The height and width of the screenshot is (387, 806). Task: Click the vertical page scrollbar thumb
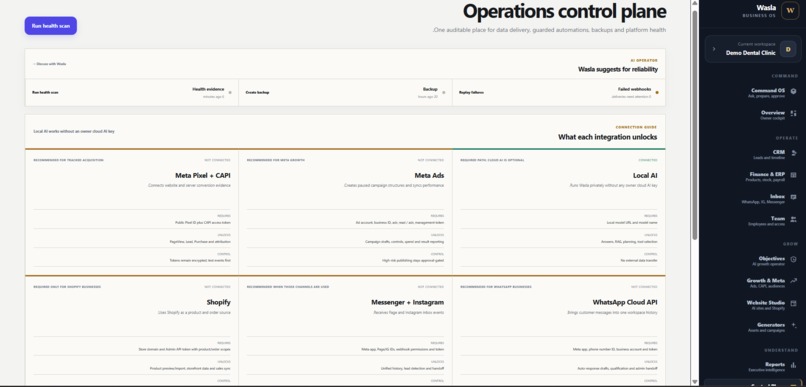click(x=695, y=124)
